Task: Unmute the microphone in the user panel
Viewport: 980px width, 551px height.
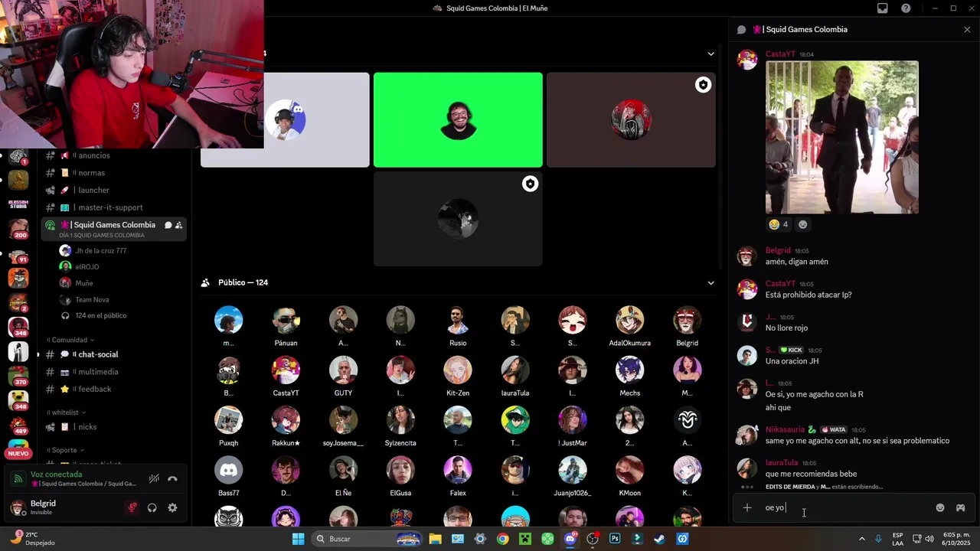Action: tap(132, 507)
